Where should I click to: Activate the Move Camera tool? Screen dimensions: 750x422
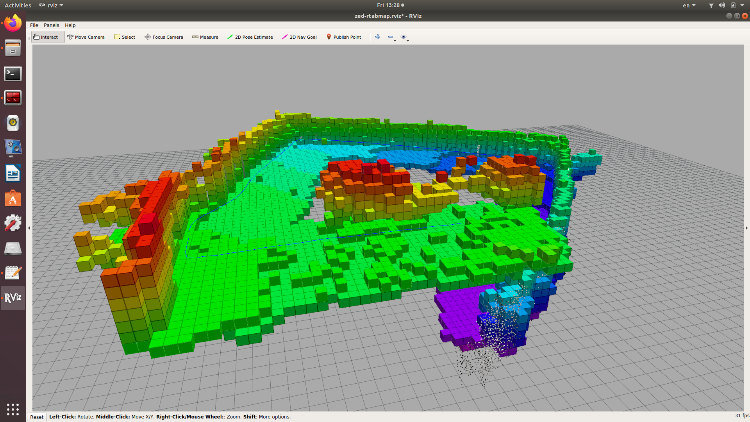coord(87,36)
